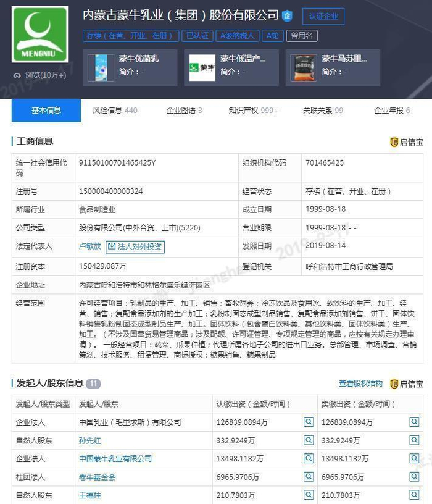Select the 企业年报 tab
Image resolution: width=432 pixels, height=504 pixels.
392,111
